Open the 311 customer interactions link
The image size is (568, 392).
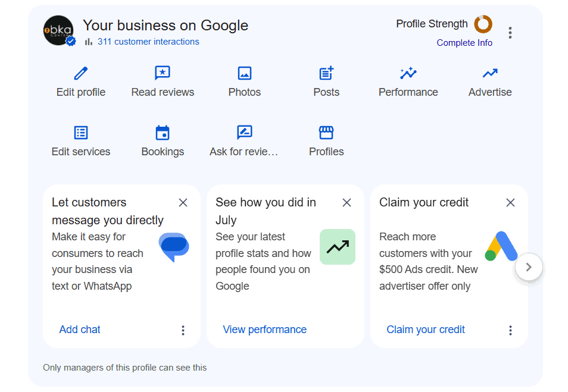click(x=148, y=42)
